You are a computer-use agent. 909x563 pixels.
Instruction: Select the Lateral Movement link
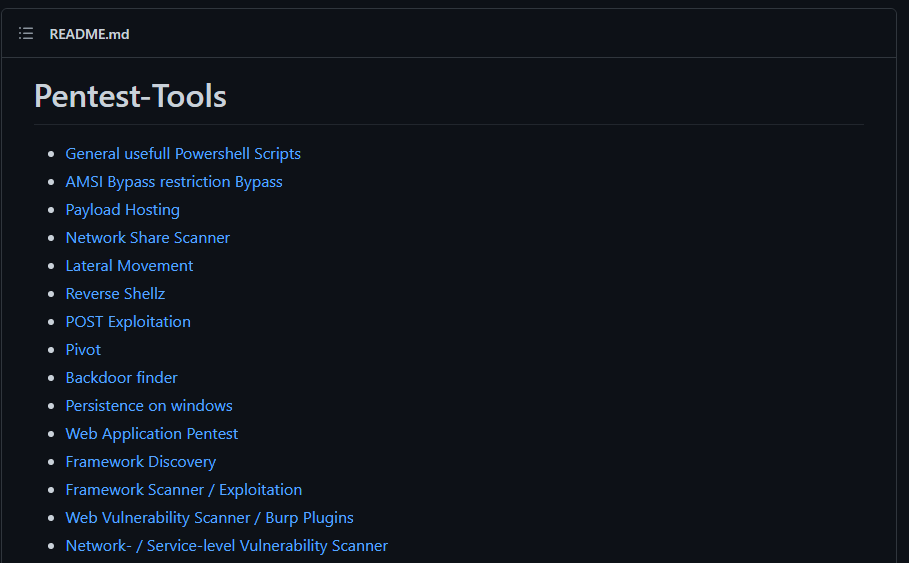129,266
